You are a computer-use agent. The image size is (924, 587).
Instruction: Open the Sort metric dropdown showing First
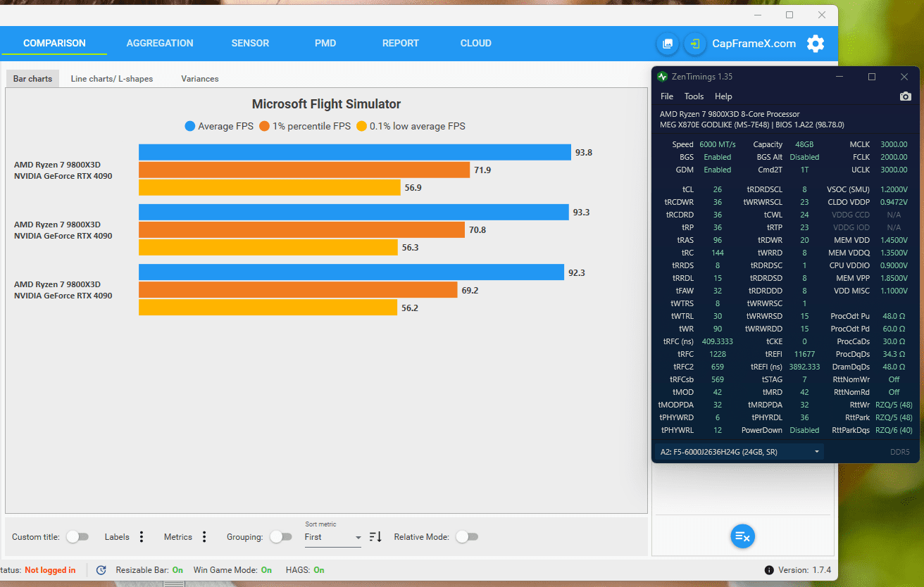pos(332,537)
